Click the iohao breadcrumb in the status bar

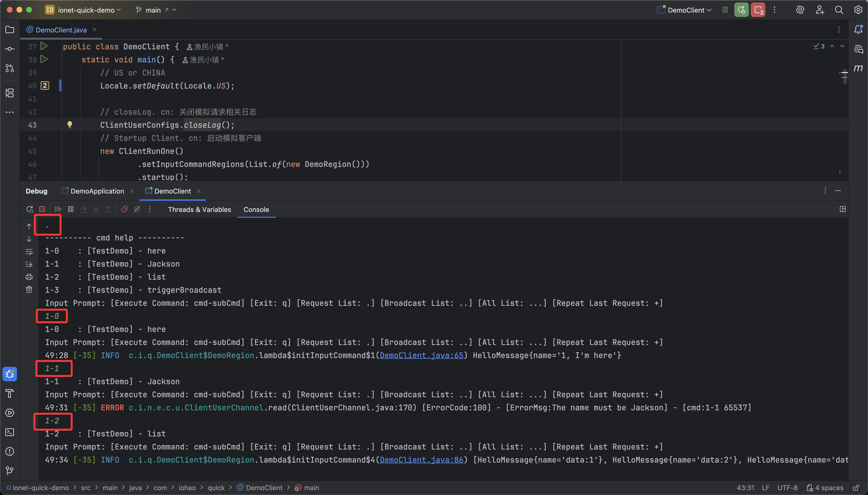tap(187, 487)
